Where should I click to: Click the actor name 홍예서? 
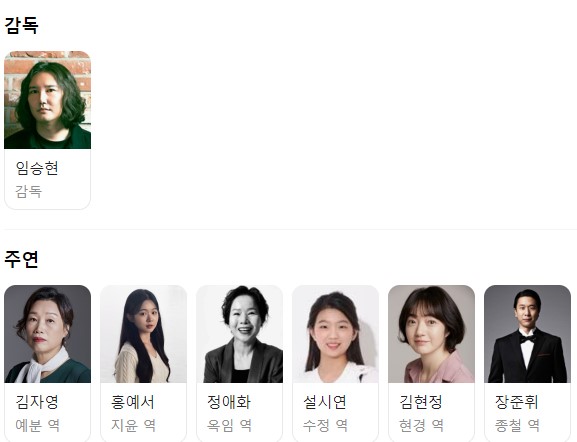pyautogui.click(x=133, y=402)
